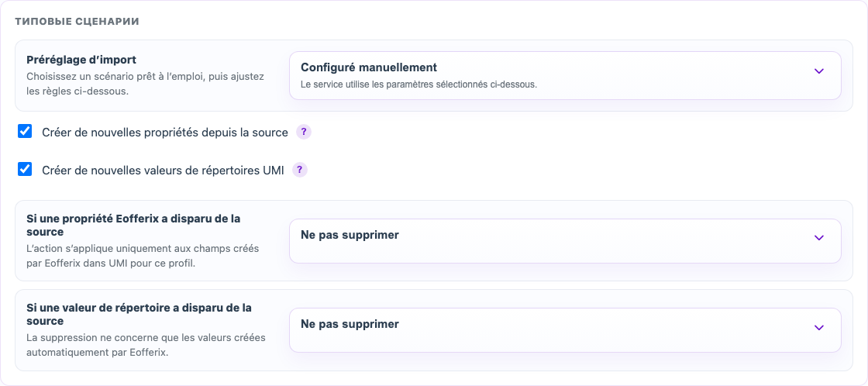The image size is (868, 386).
Task: Click chevron in the répertoire value action selector
Action: (x=818, y=327)
